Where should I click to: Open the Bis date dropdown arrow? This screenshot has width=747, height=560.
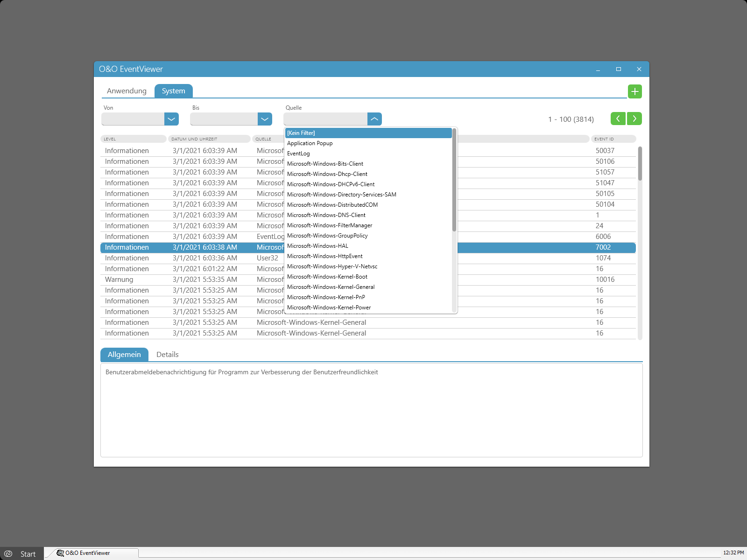pos(265,119)
